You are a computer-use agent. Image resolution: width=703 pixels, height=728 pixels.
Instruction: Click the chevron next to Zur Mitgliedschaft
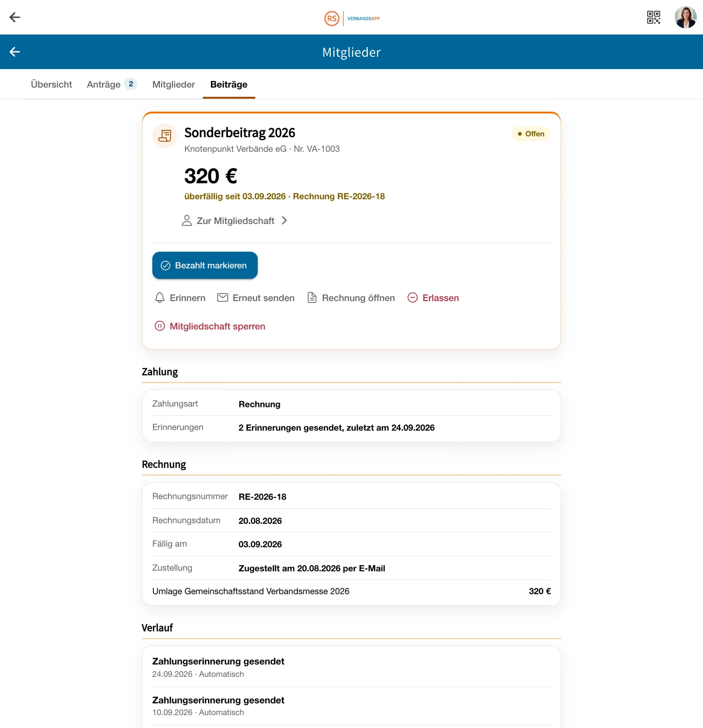(x=284, y=221)
